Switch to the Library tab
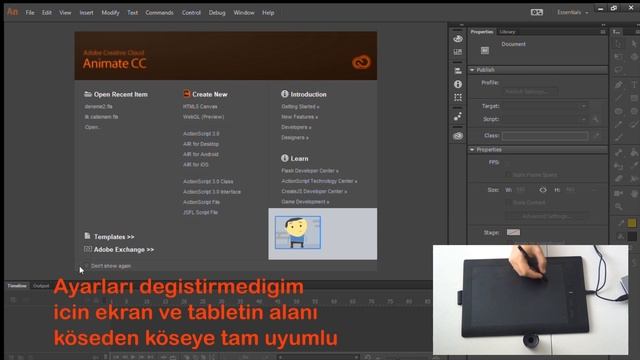The height and width of the screenshot is (360, 640). tap(507, 32)
